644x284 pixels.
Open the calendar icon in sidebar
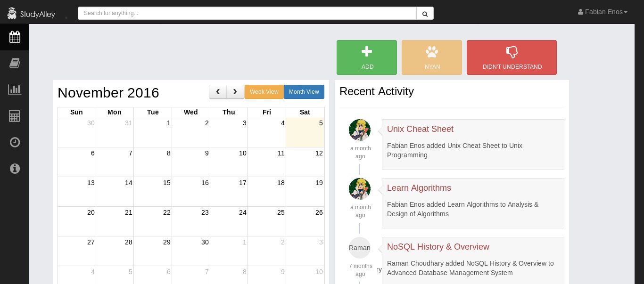[15, 37]
